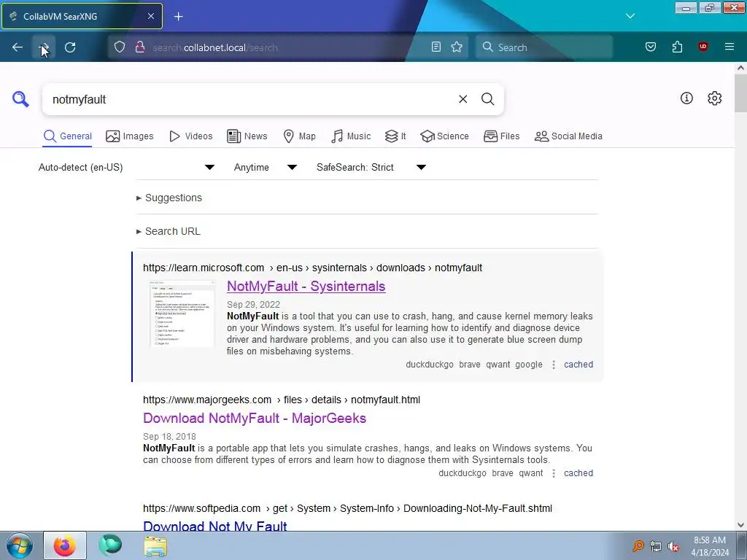This screenshot has height=560, width=747.
Task: Toggle reader view icon in address bar
Action: coord(436,47)
